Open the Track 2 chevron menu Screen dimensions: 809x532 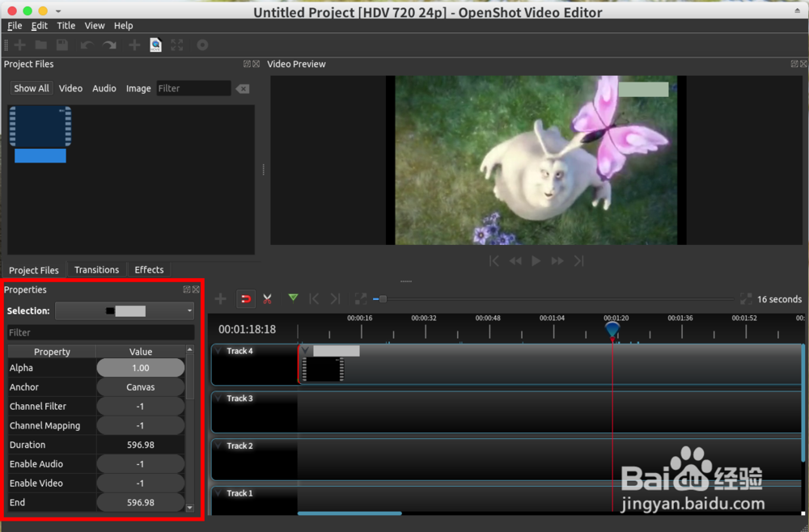pos(218,445)
